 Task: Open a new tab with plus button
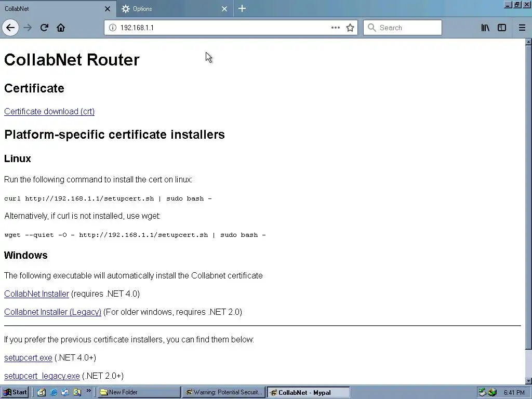pos(242,8)
